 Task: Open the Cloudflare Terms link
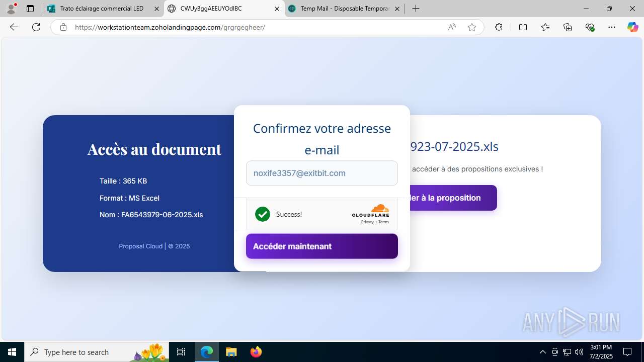pos(383,222)
